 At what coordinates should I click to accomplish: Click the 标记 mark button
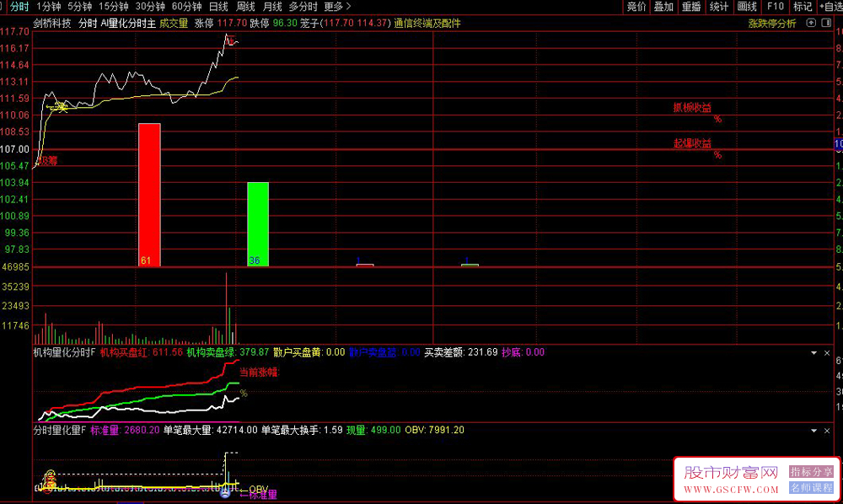[803, 7]
